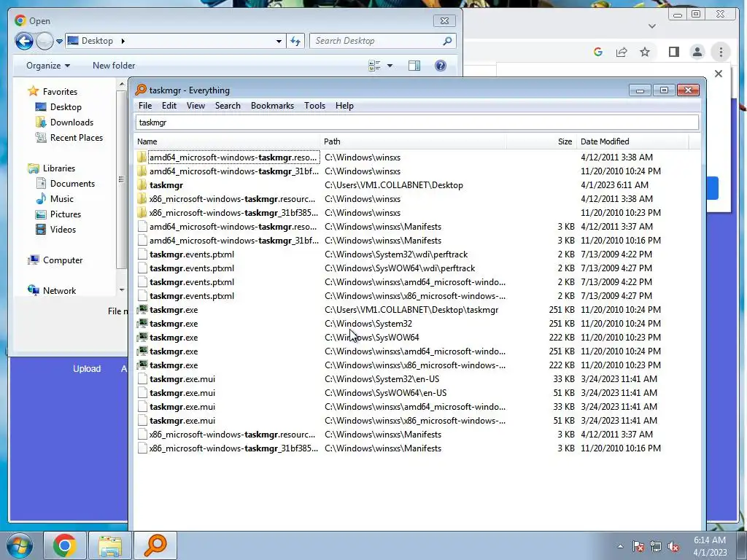Select Recent Places under Favorites
The image size is (747, 560).
coord(76,138)
